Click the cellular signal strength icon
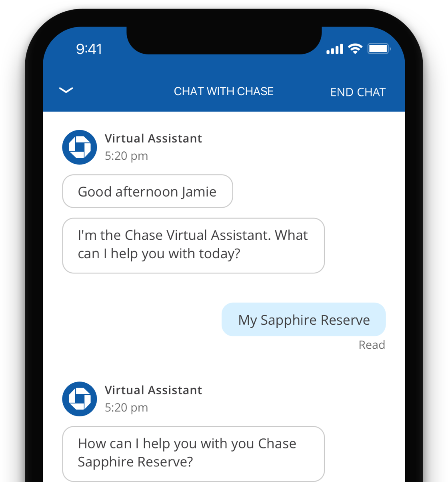This screenshot has width=448, height=482. click(x=335, y=49)
